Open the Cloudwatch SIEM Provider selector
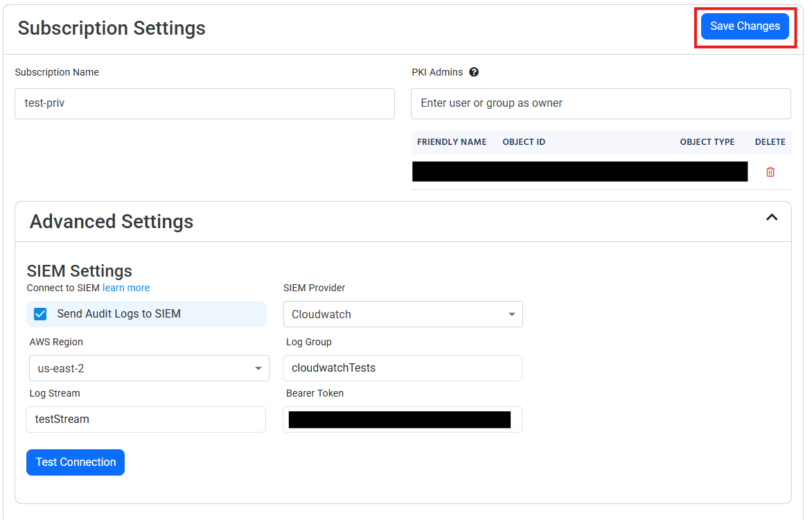The image size is (812, 520). tap(402, 314)
